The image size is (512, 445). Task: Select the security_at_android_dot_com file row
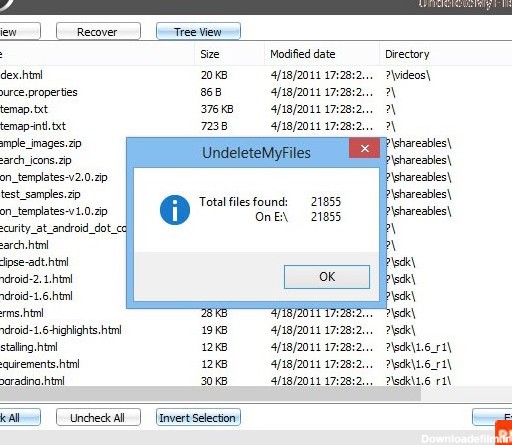coord(63,228)
